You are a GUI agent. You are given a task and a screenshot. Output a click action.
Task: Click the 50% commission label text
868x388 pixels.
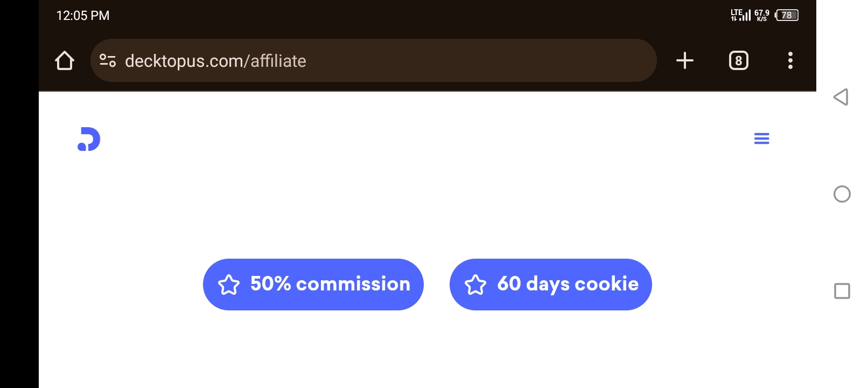[330, 283]
